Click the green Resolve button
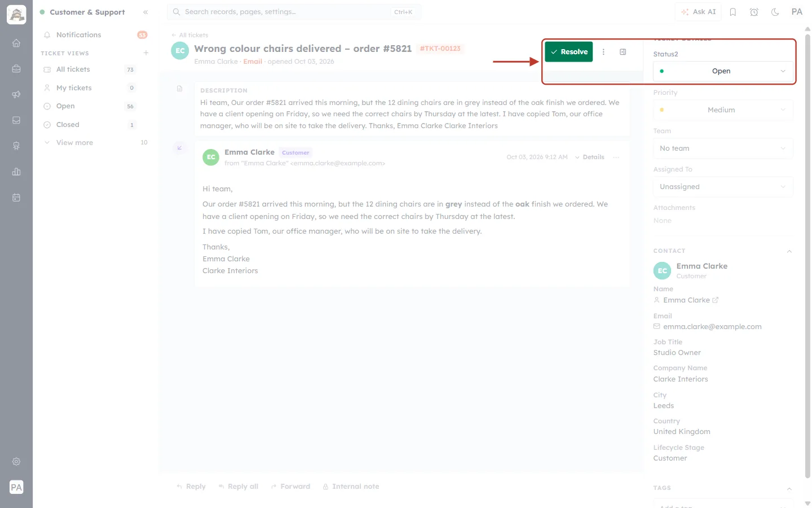The image size is (812, 508). click(x=568, y=52)
